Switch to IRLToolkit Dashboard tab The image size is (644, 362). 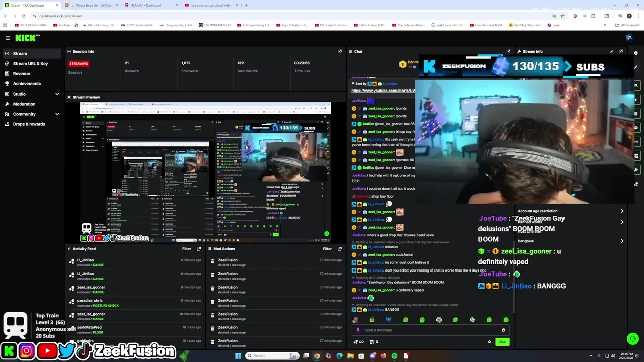click(x=151, y=5)
